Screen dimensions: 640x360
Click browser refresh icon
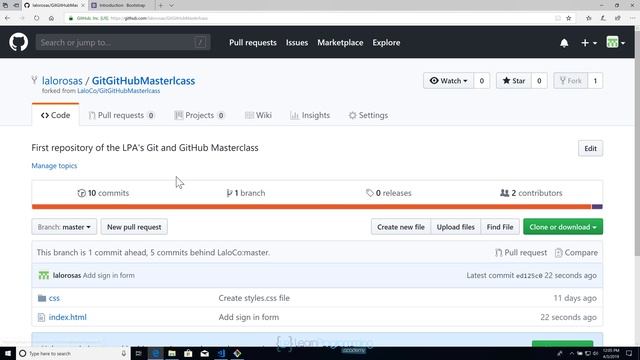pyautogui.click(x=36, y=18)
